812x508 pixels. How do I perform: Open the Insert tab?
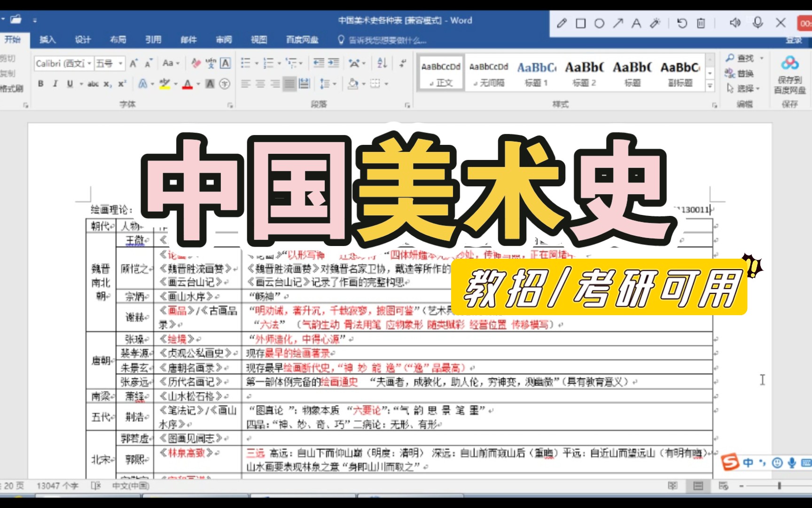click(47, 40)
